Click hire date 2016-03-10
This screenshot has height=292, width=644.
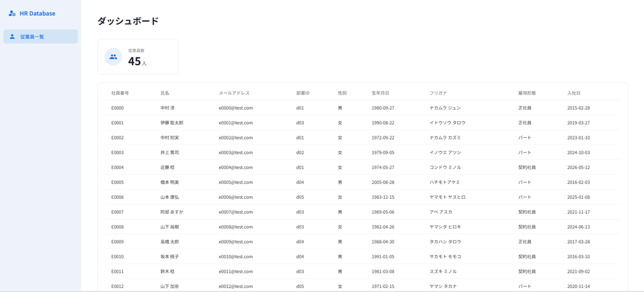click(x=579, y=257)
